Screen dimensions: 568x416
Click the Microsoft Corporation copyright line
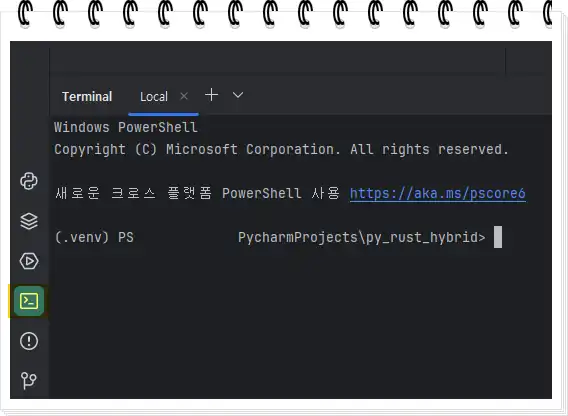click(281, 149)
